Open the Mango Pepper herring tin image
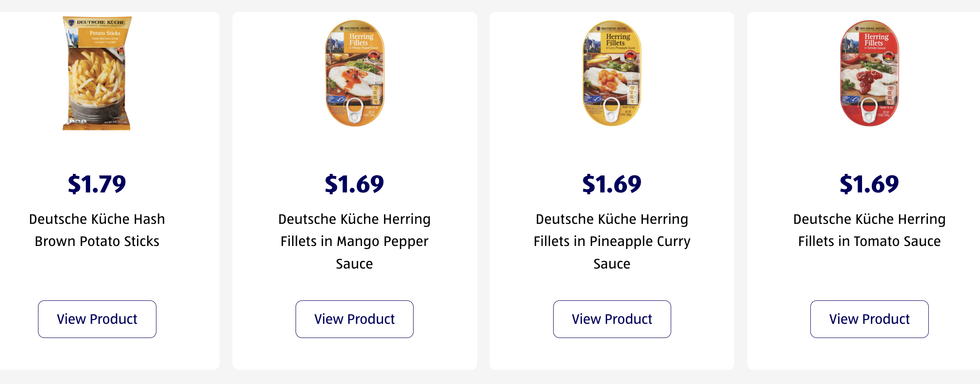Image resolution: width=980 pixels, height=384 pixels. 354,73
